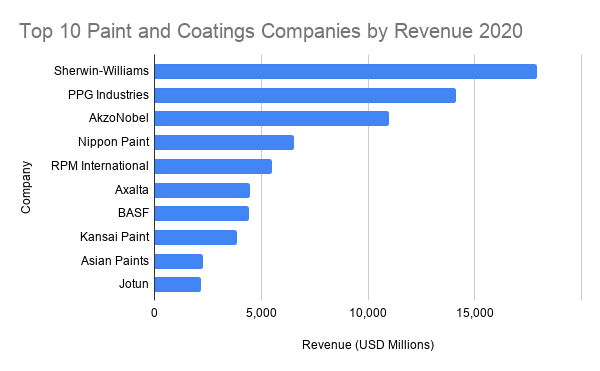Click the Sherwin-Williams category label

click(101, 71)
